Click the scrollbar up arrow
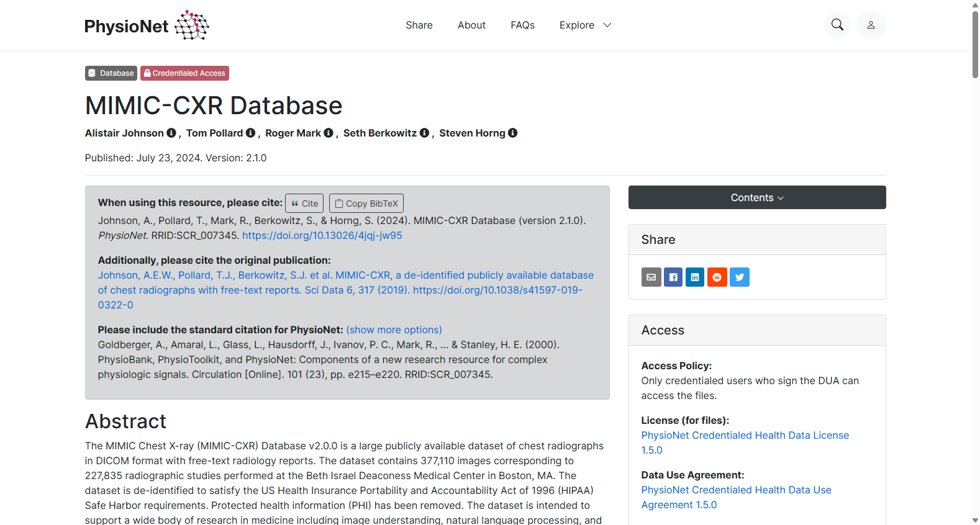980x525 pixels. (x=975, y=5)
